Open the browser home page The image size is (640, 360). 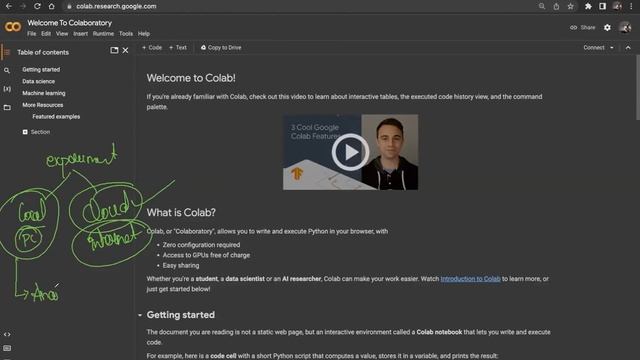[x=51, y=6]
